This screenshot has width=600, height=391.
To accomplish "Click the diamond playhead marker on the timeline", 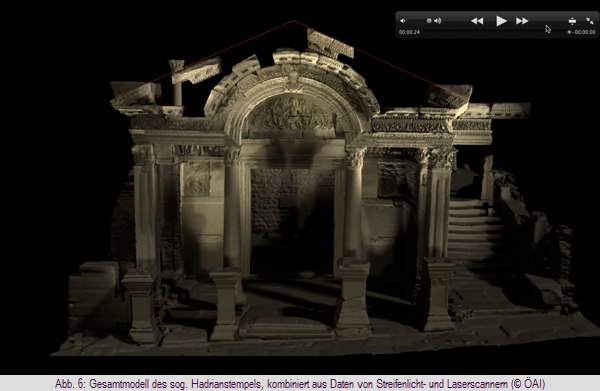I will 569,32.
